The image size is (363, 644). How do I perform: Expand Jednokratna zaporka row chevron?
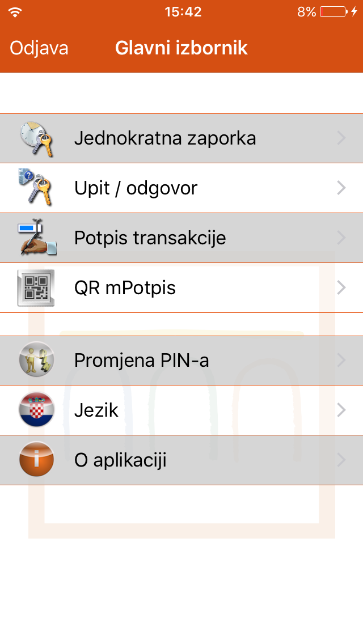tap(341, 138)
